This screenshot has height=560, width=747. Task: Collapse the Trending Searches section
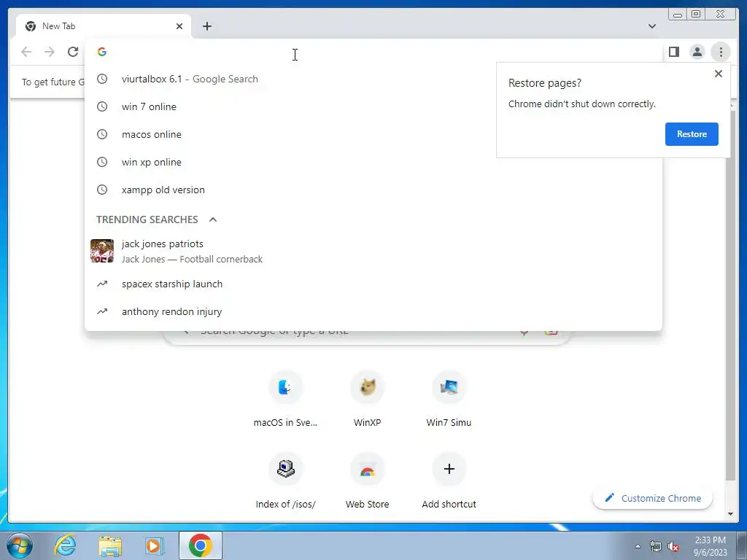pos(213,219)
